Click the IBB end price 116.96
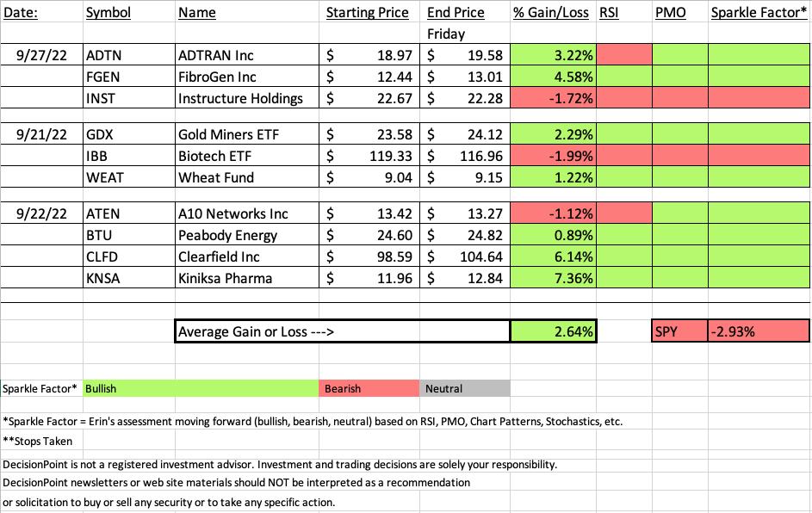 tap(465, 156)
